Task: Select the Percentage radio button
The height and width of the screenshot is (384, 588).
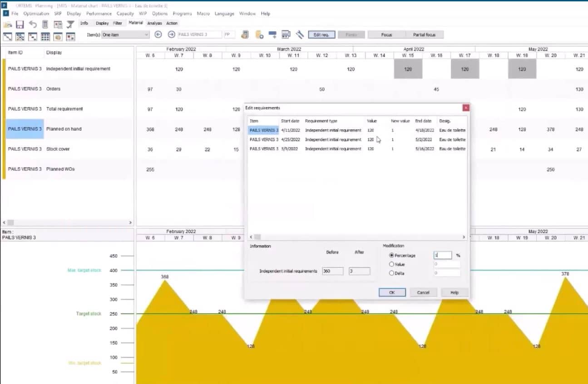Action: 391,256
